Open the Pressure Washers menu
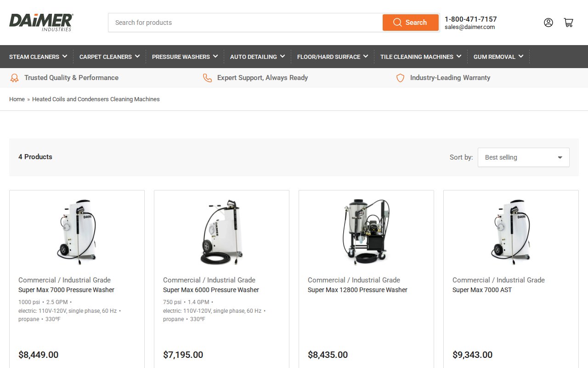Screen dimensions: 588x368 (x=185, y=57)
